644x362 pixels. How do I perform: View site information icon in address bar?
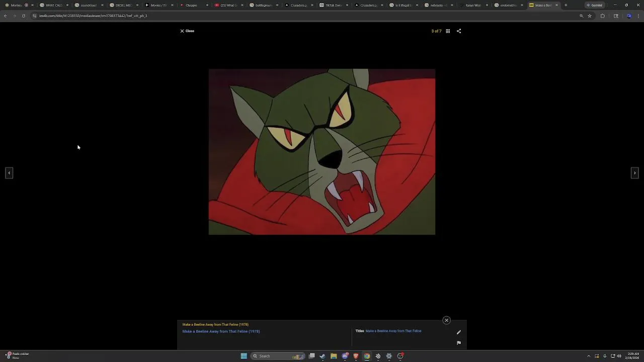coord(34,16)
